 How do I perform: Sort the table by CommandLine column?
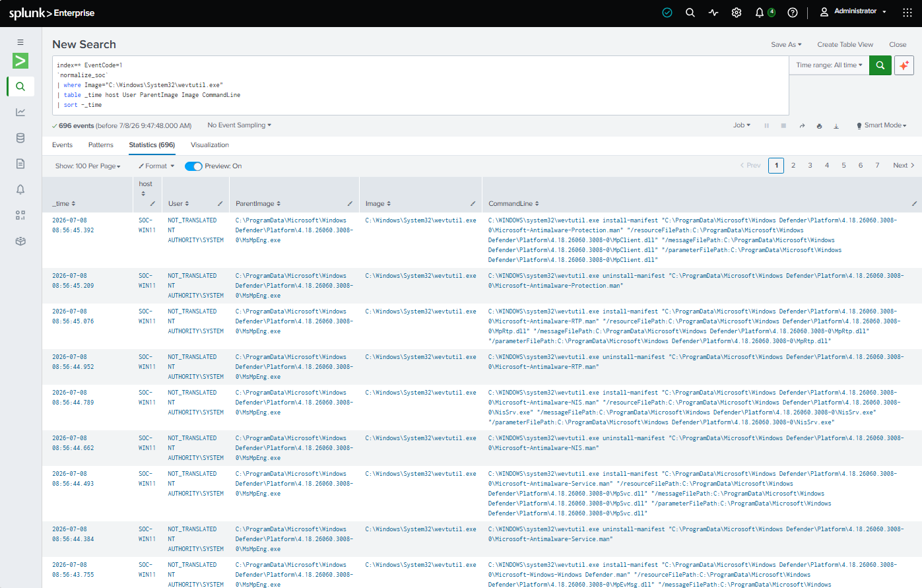(513, 204)
